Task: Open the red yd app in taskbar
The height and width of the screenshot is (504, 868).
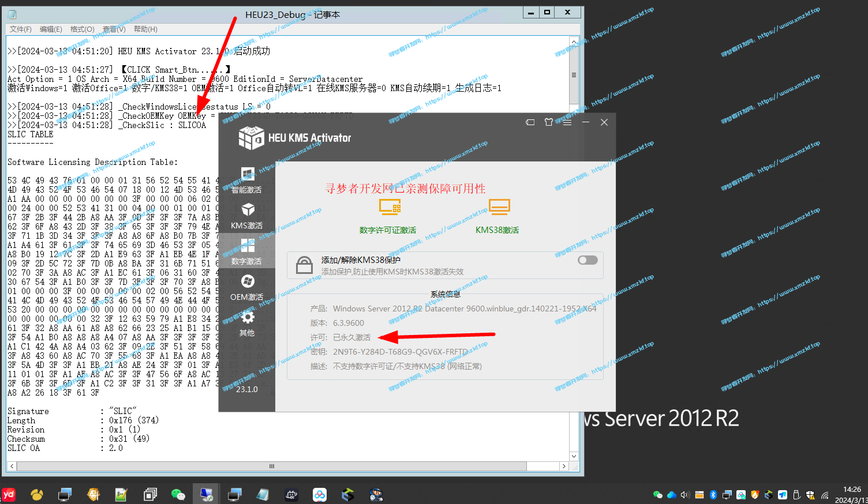Action: tap(9, 494)
